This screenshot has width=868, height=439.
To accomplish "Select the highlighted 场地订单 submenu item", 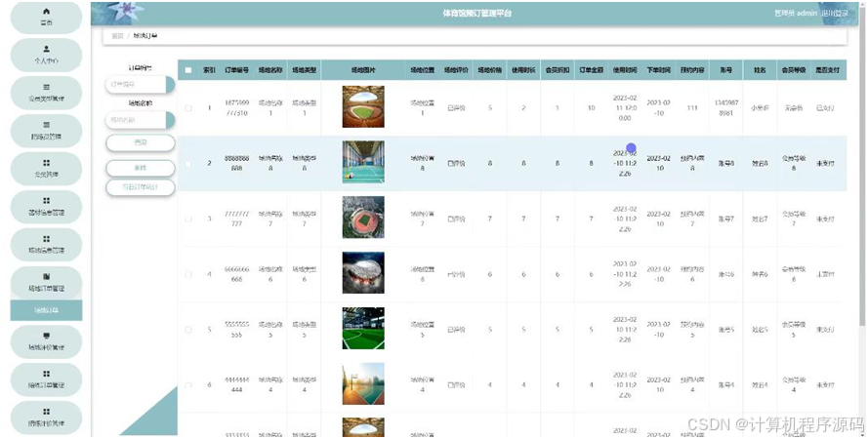I will [x=47, y=310].
